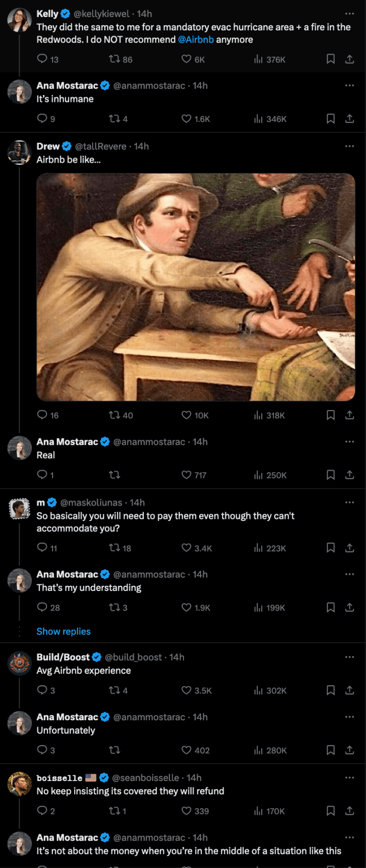Open the more options menu on Kelly's tweet
This screenshot has width=366, height=868.
[350, 13]
